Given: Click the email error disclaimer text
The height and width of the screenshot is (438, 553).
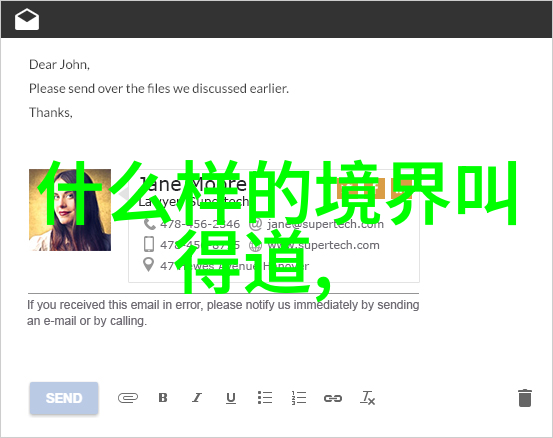Looking at the screenshot, I should (223, 313).
